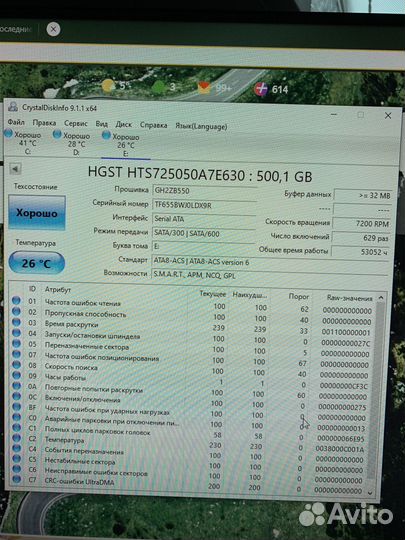This screenshot has height=540, width=405.
Task: Click the CrystalDiskInfo title bar icon
Action: 13,106
